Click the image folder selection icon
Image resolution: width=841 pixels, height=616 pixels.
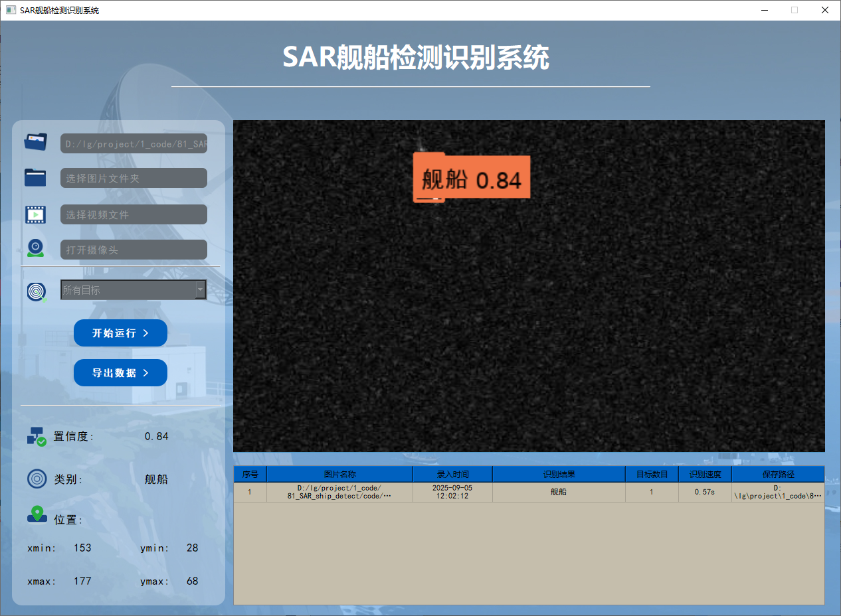[x=36, y=177]
